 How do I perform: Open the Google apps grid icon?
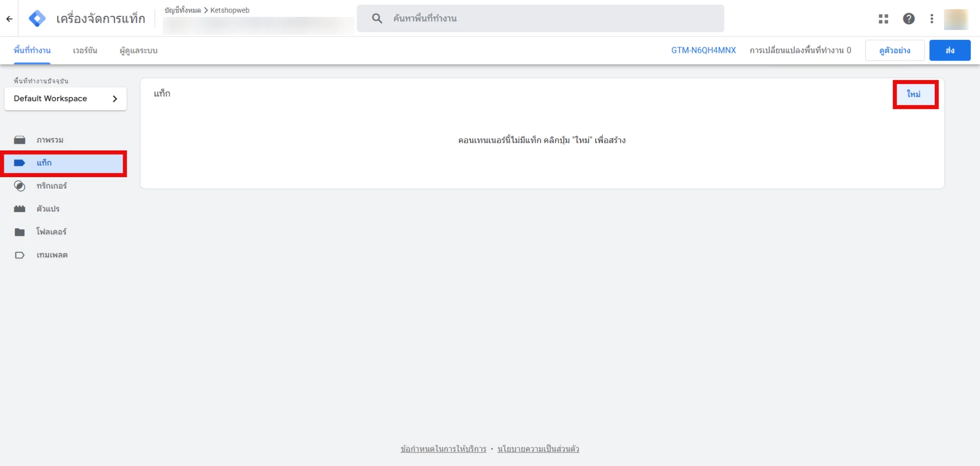pos(883,19)
